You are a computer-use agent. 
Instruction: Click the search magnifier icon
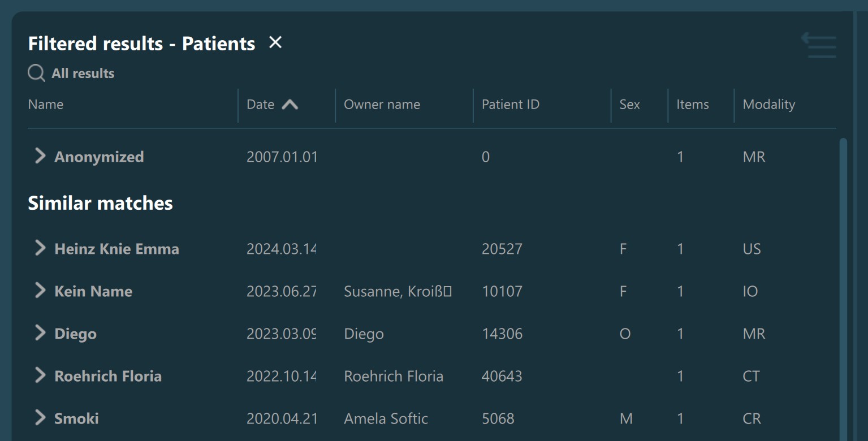tap(36, 73)
